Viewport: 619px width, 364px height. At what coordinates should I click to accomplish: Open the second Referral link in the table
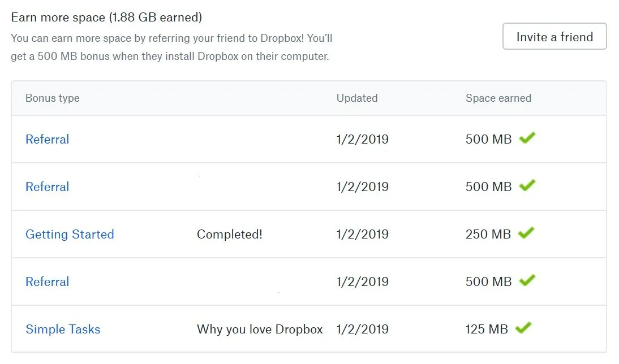pyautogui.click(x=48, y=187)
